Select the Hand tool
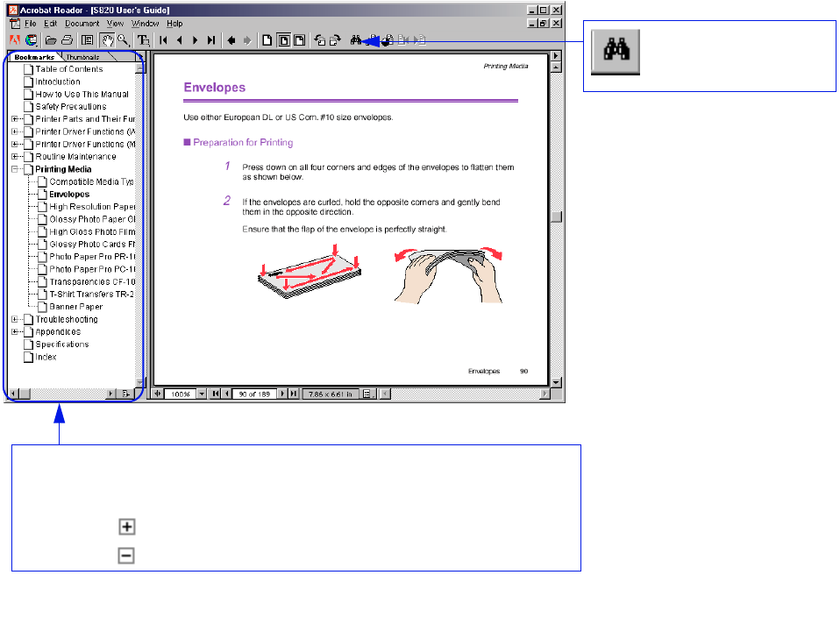 (106, 40)
